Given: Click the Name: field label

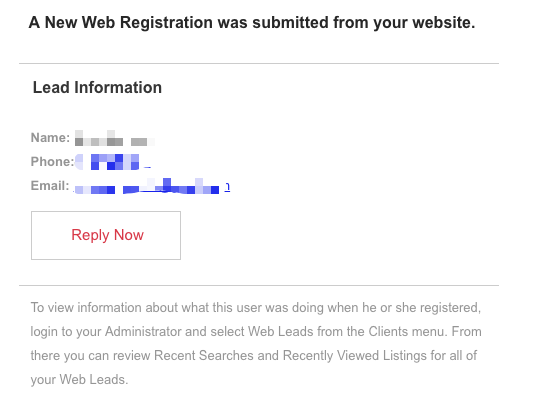Looking at the screenshot, I should [x=50, y=138].
